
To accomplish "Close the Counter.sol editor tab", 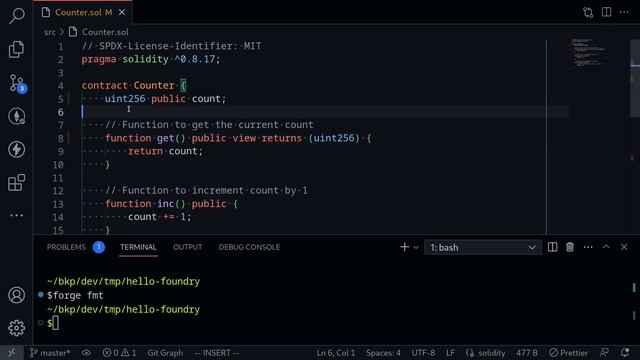I will point(122,13).
